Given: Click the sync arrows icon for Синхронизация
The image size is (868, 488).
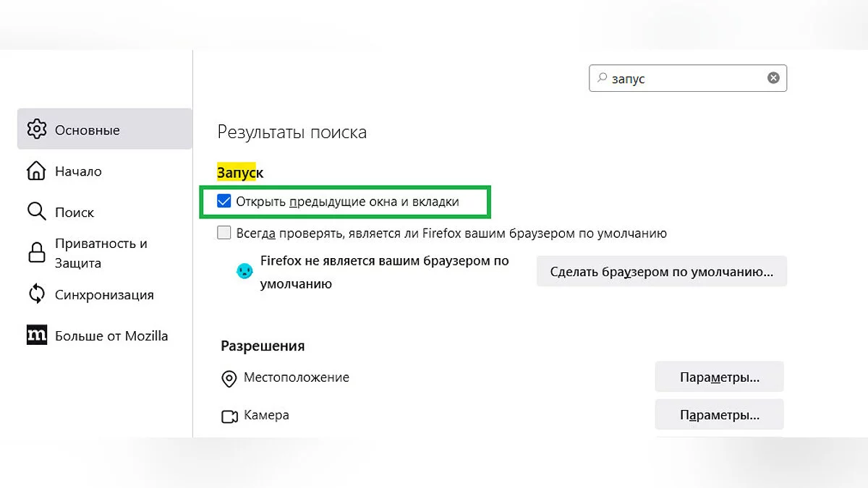Looking at the screenshot, I should click(36, 294).
